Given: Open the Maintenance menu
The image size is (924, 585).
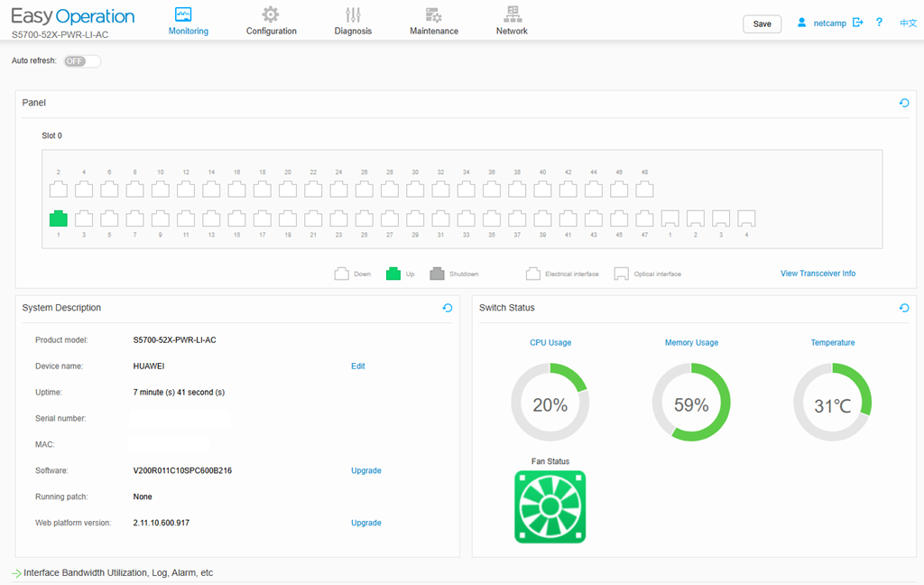Looking at the screenshot, I should 433,20.
